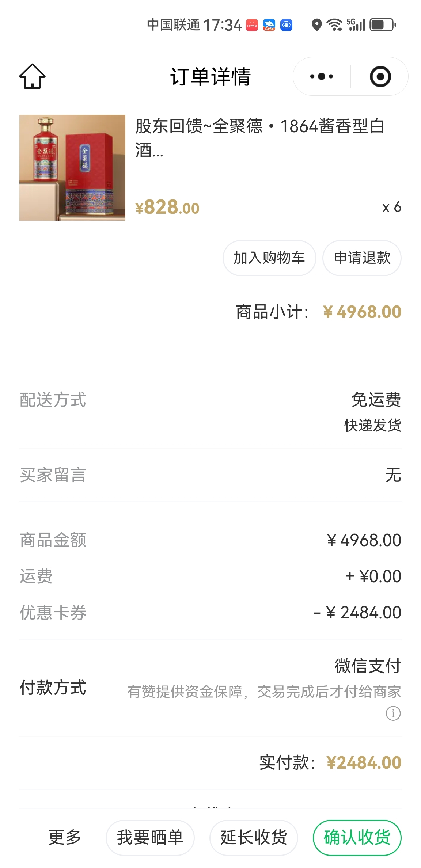The width and height of the screenshot is (421, 868).
Task: Tap 延长收货 button
Action: tap(254, 837)
